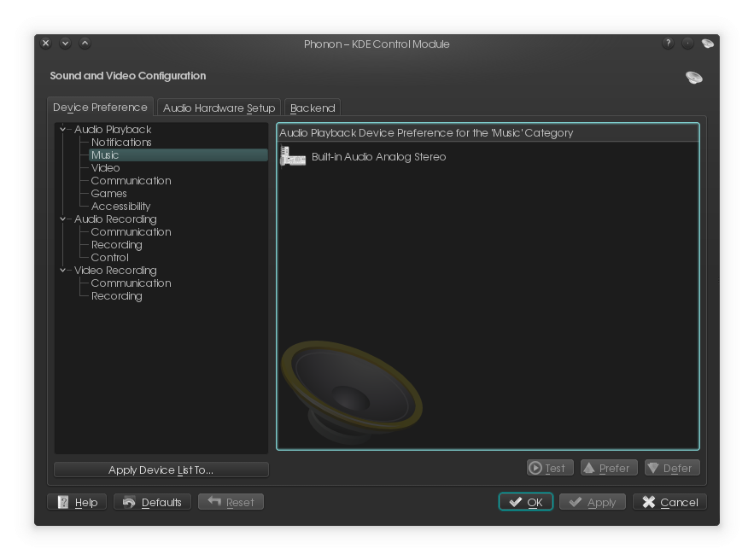Click the sound card icon for Built-in Audio
Image resolution: width=754 pixels, height=560 pixels.
292,157
